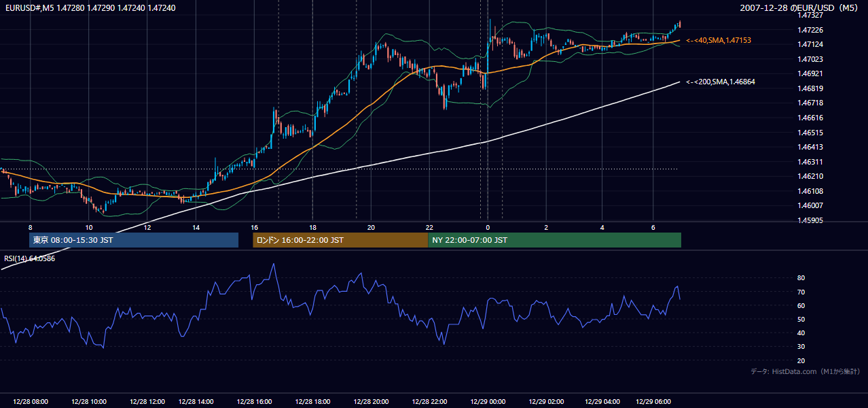Click bottom date label 12/28 08:00
This screenshot has height=408, width=868.
pos(30,401)
